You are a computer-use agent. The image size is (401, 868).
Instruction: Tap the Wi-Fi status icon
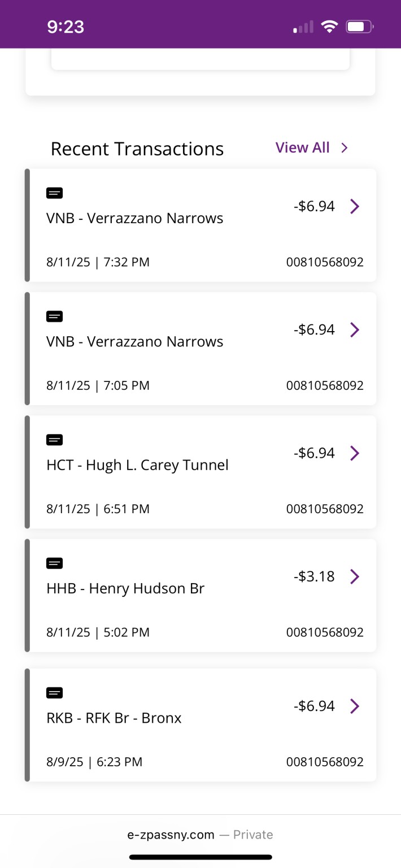pos(329,27)
